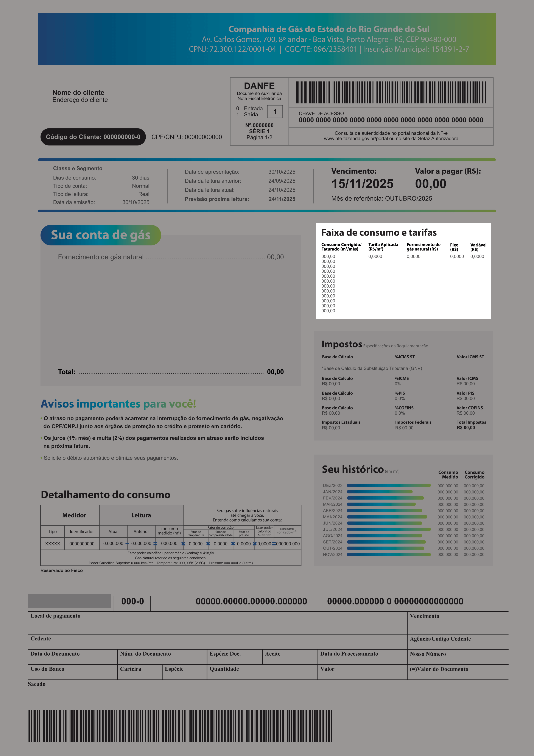Click the Sua conta de gás header
The width and height of the screenshot is (534, 756).
(x=101, y=235)
